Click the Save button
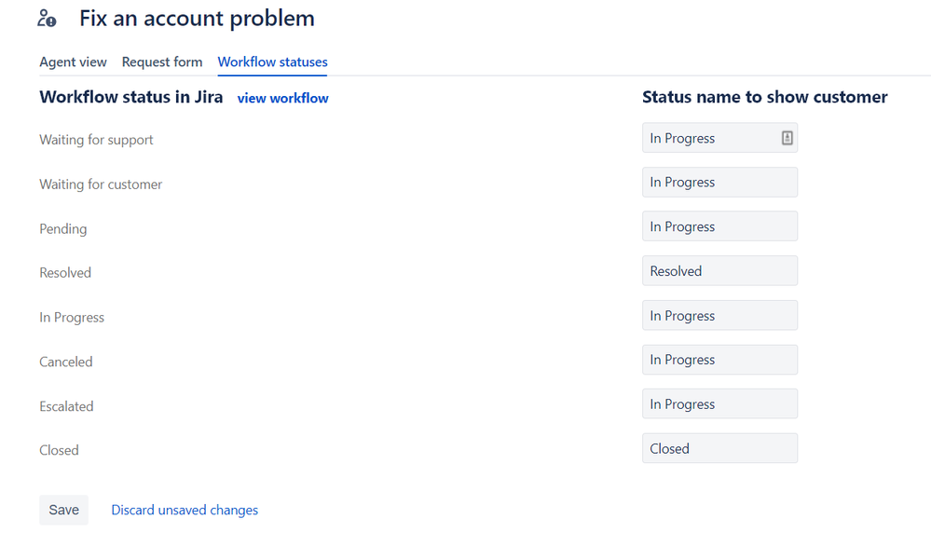This screenshot has width=931, height=560. click(63, 510)
